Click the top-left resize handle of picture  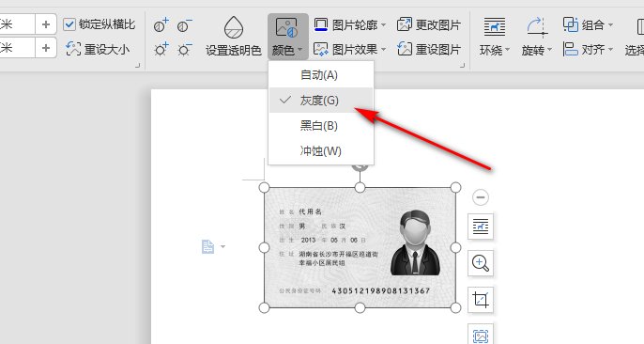(265, 188)
